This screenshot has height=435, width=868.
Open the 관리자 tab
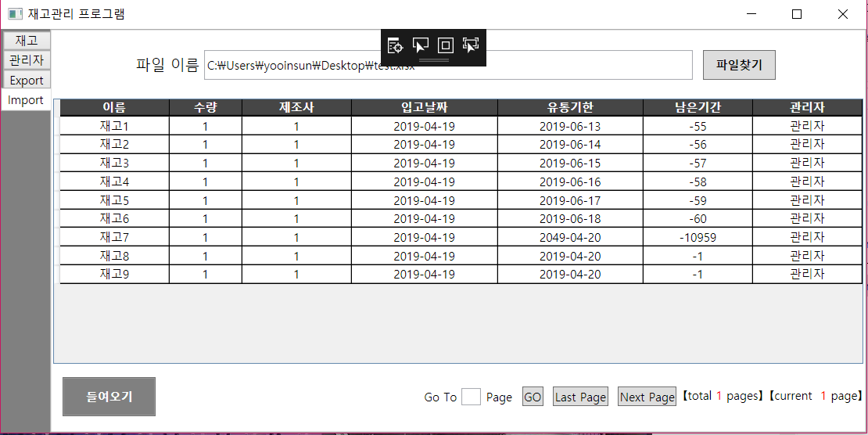click(x=27, y=59)
